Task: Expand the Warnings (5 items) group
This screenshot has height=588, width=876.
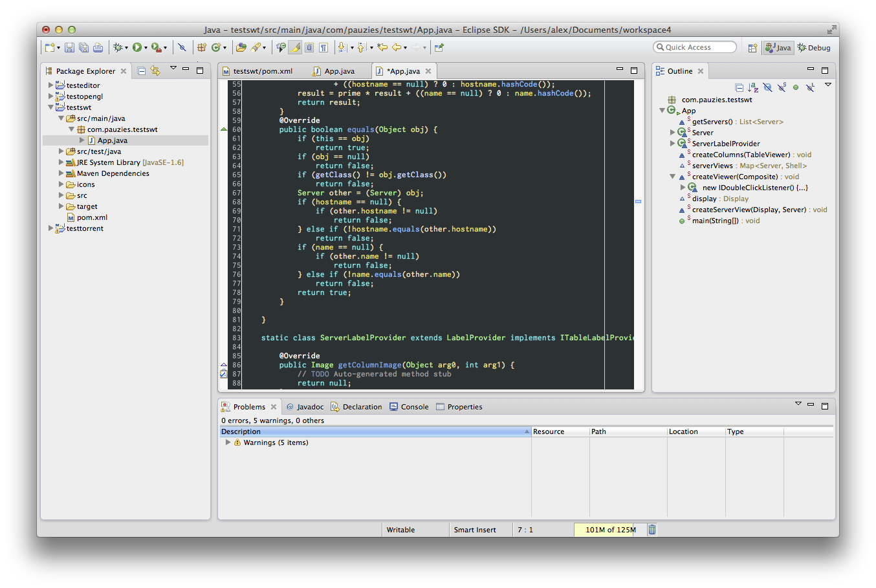Action: [228, 443]
